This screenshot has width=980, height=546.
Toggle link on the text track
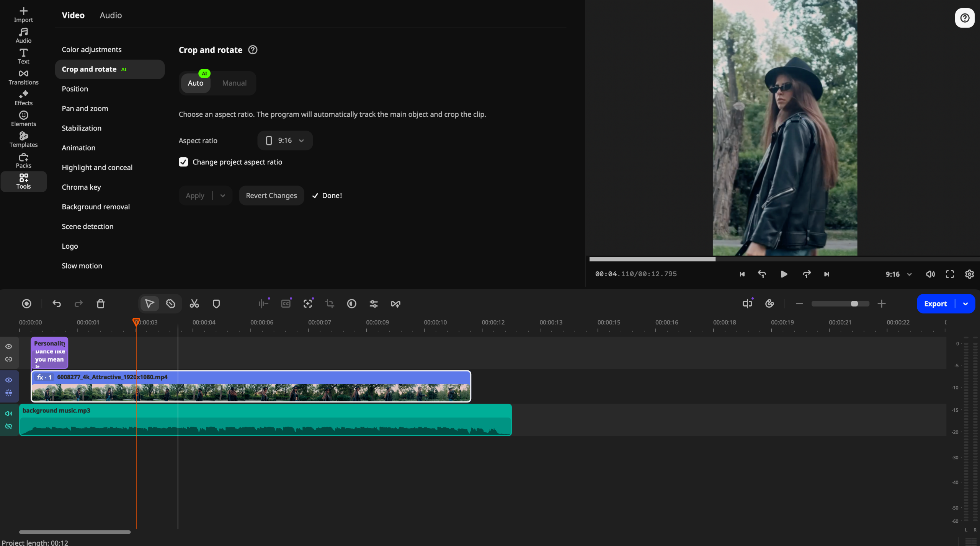pyautogui.click(x=9, y=359)
